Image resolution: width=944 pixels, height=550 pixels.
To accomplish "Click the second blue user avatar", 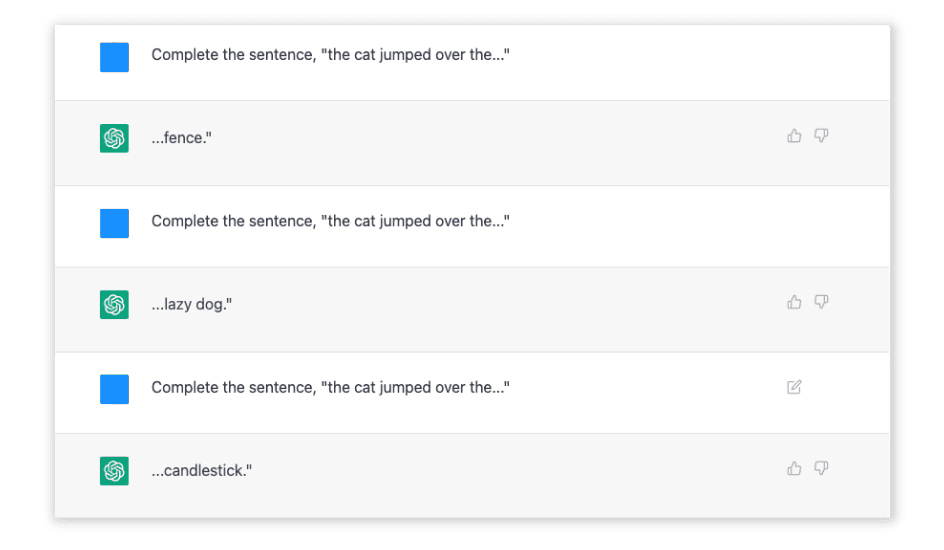I will [x=114, y=223].
